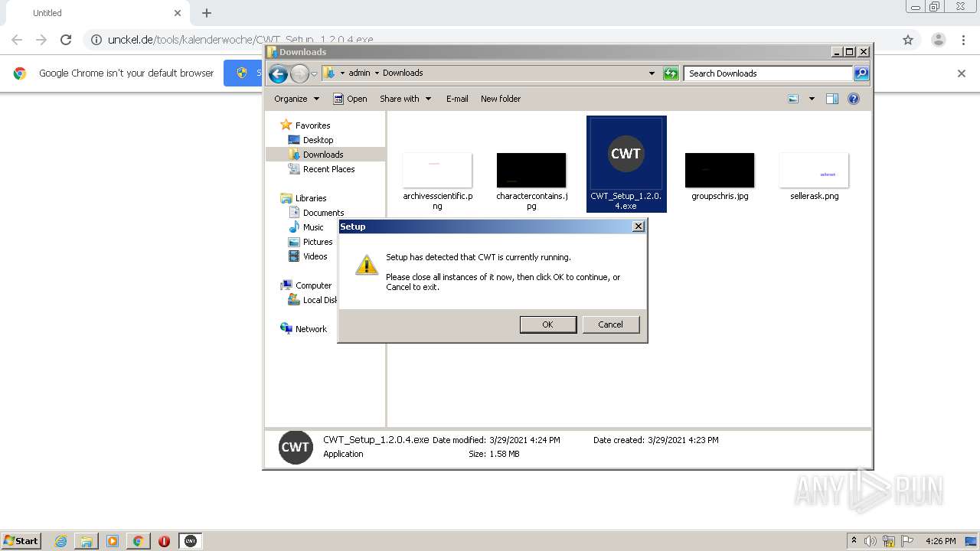Screen dimensions: 980x551
Task: Click E-mail in Explorer toolbar
Action: (x=457, y=99)
